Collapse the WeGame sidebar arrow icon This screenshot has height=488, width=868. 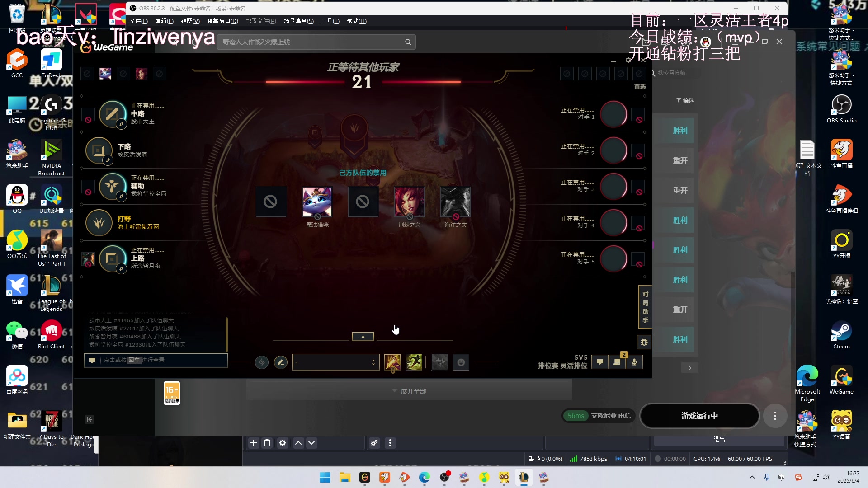point(90,419)
